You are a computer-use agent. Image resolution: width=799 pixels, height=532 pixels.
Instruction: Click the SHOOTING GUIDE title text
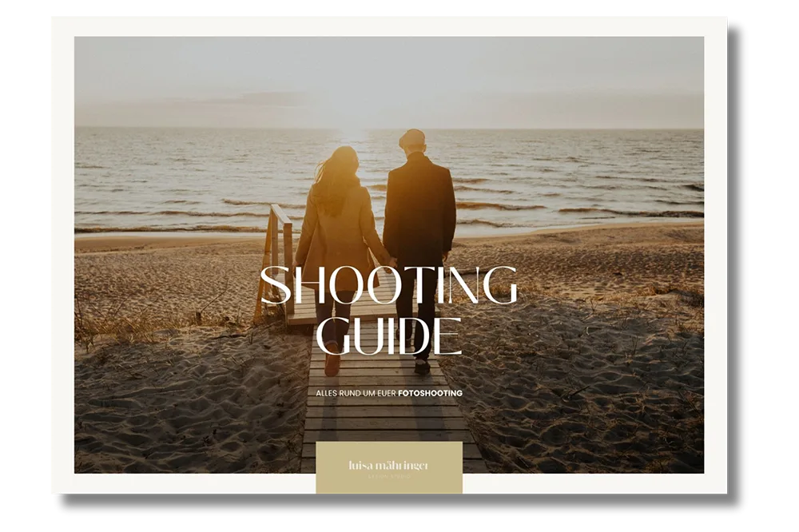tap(389, 310)
